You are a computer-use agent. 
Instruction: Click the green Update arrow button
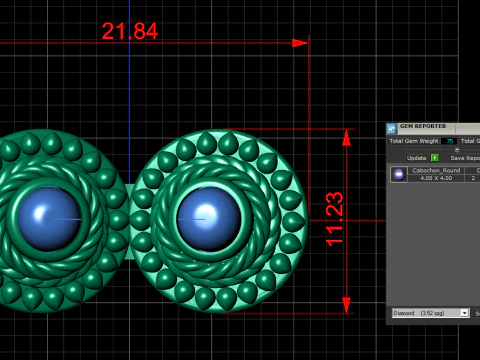(x=435, y=158)
